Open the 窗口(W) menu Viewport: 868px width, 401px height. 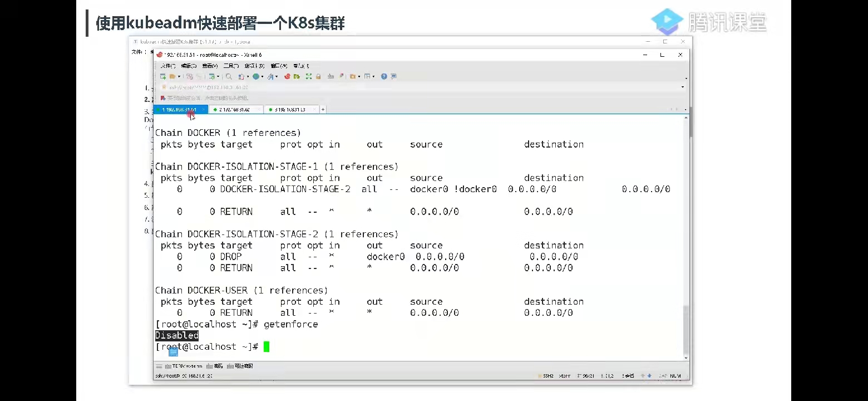click(x=279, y=66)
